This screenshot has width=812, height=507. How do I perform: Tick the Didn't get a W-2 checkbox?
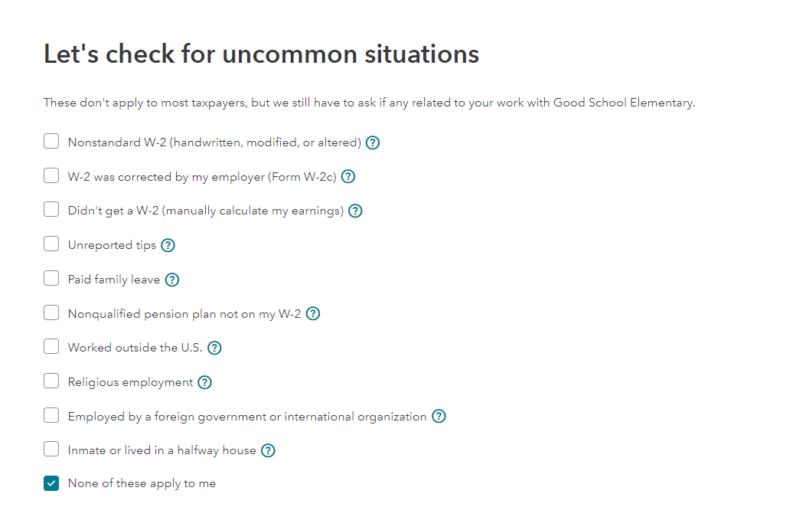(51, 210)
